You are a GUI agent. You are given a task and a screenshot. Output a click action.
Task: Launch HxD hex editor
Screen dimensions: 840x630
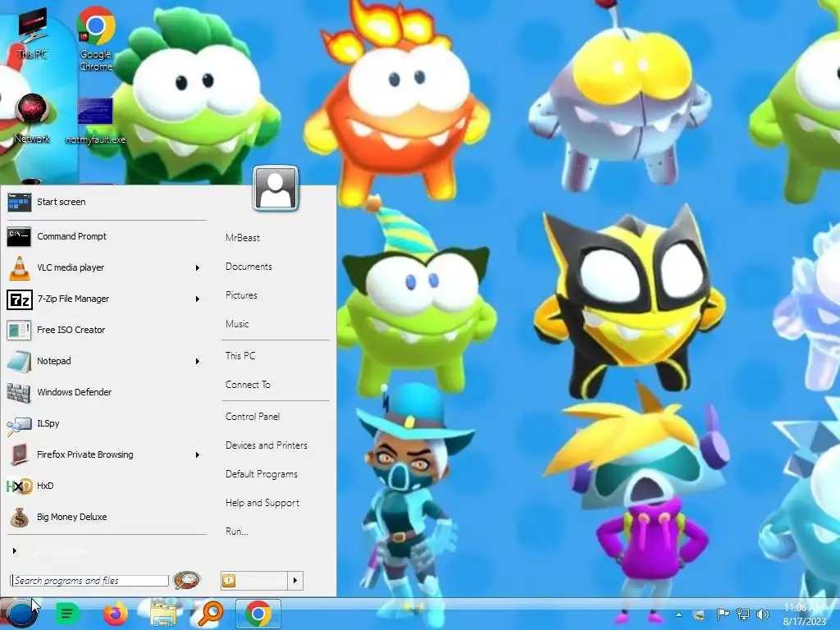[106, 486]
